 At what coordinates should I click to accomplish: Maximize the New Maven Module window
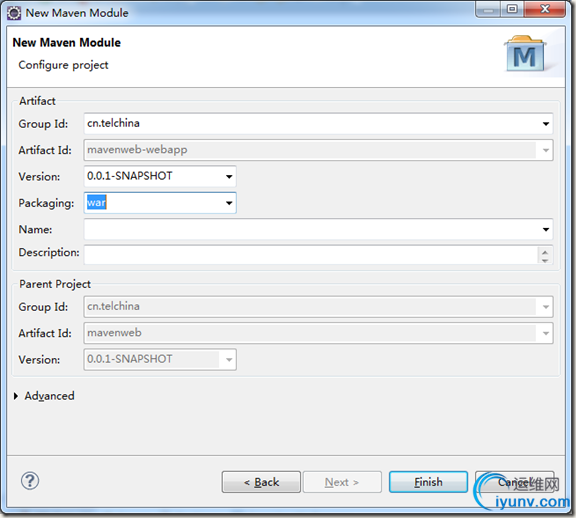coord(512,9)
